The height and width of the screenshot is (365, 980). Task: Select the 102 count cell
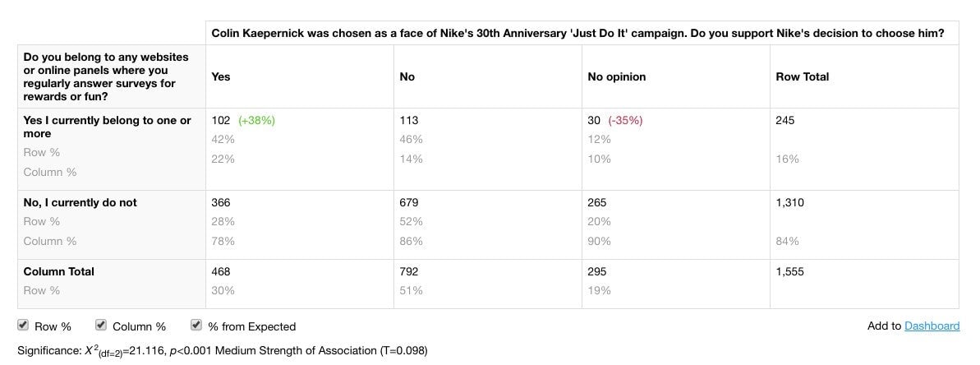pos(221,120)
